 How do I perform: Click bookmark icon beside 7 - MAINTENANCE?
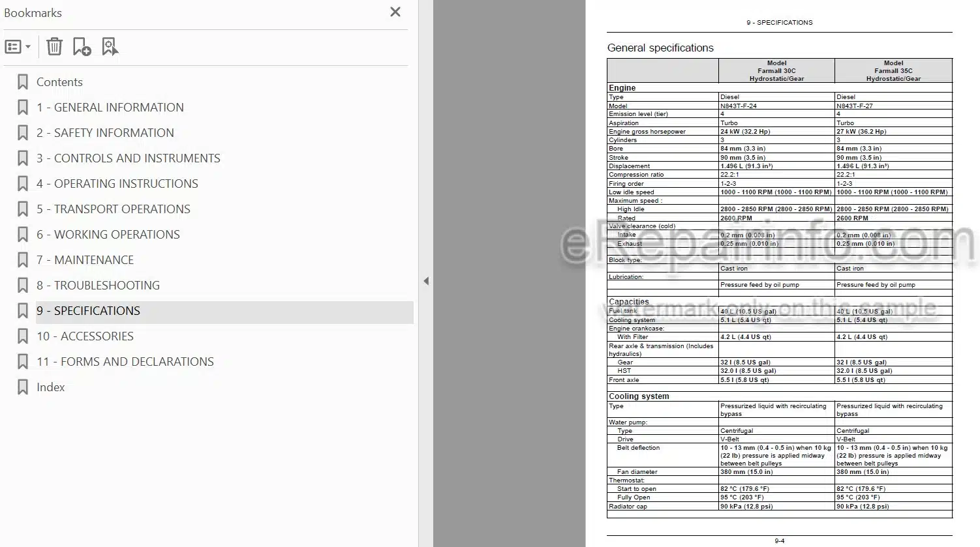coord(23,260)
